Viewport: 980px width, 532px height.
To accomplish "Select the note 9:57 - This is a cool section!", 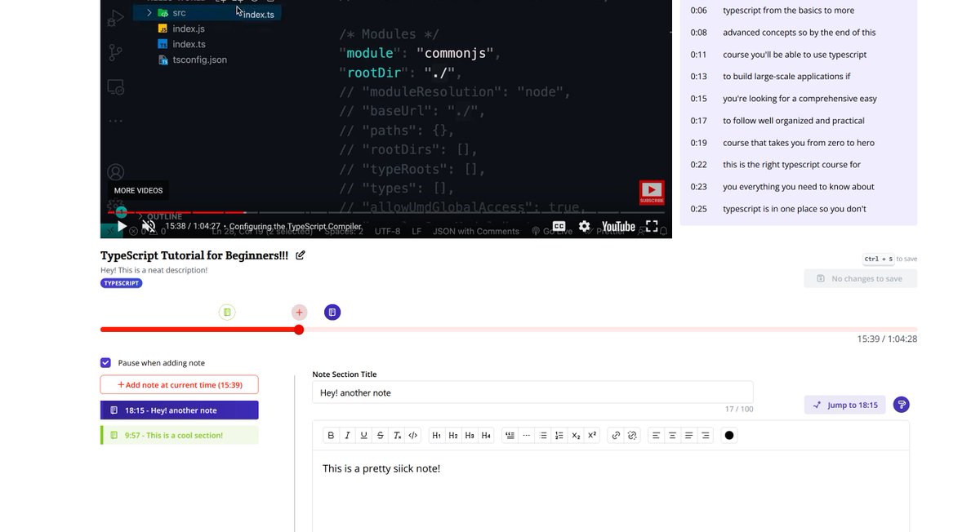I will pyautogui.click(x=180, y=436).
